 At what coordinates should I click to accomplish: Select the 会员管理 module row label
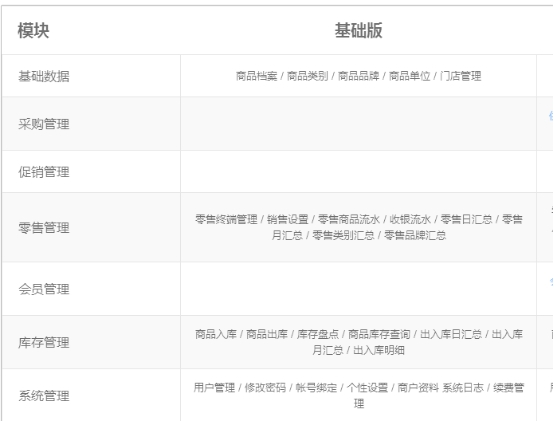coord(44,289)
